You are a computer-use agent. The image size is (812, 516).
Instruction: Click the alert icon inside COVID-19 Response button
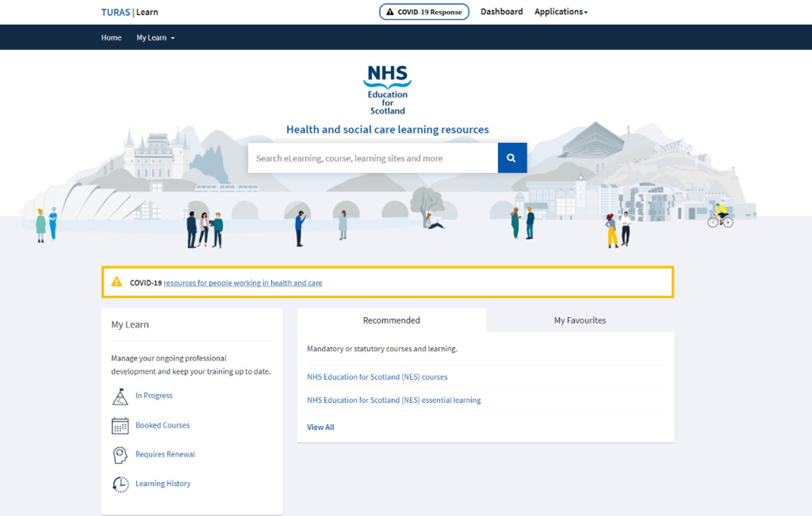pos(390,12)
